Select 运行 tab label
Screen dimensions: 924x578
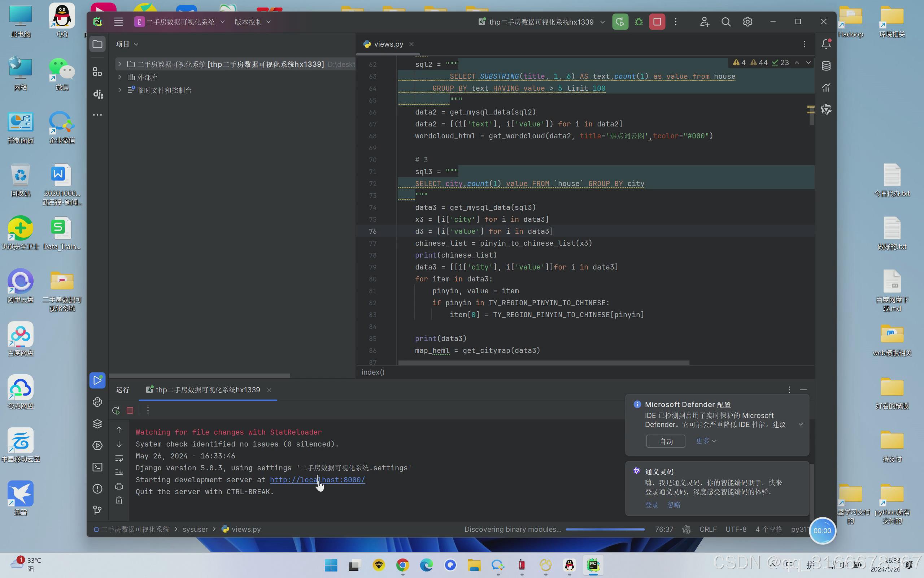pos(123,389)
